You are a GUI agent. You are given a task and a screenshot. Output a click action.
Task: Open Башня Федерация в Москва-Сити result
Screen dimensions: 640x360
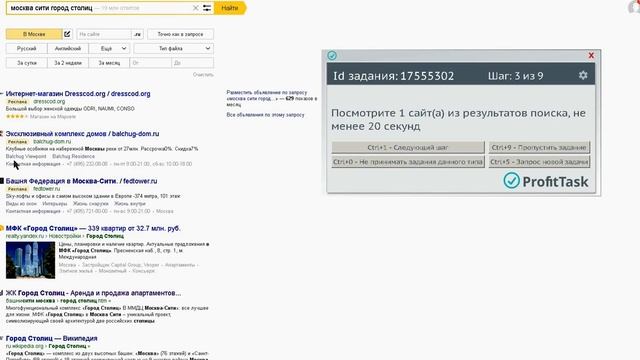[x=81, y=181]
